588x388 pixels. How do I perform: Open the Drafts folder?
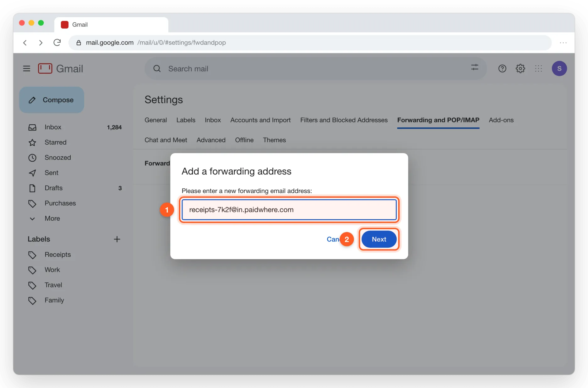[x=53, y=188]
